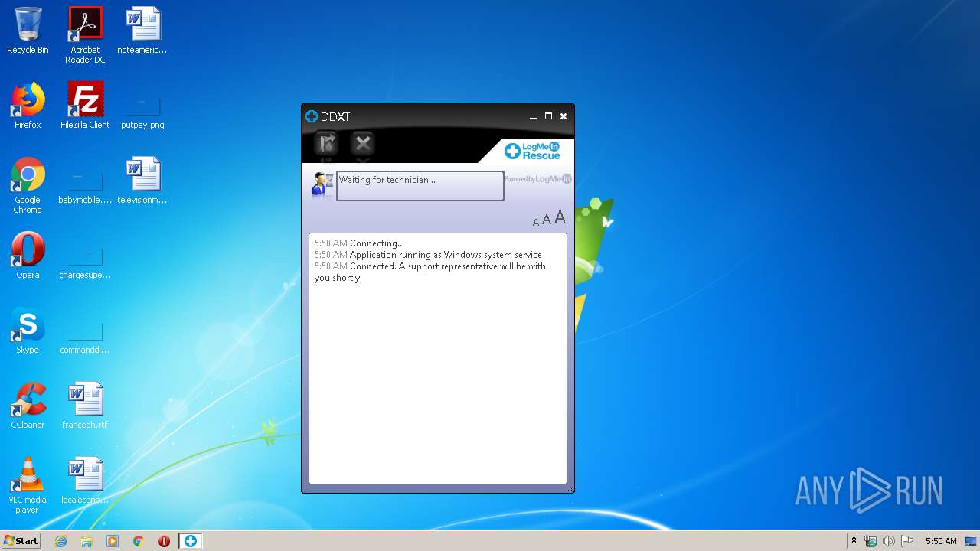Open the Start menu

[x=21, y=540]
